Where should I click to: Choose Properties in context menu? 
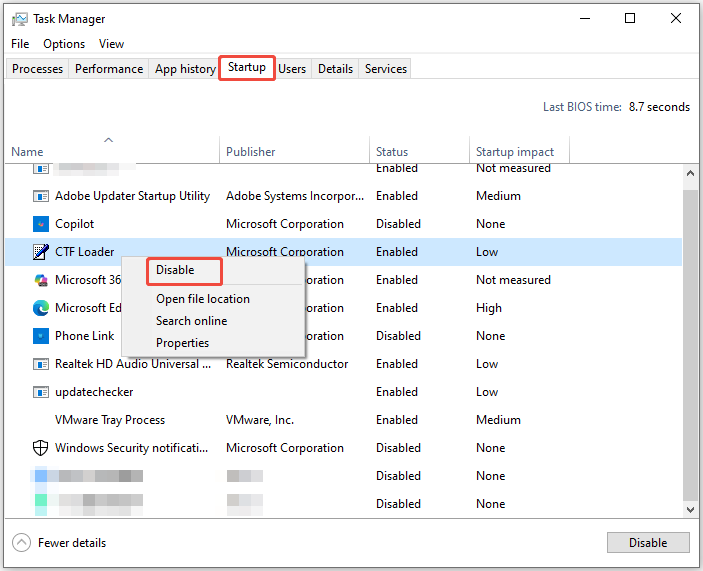tap(182, 343)
